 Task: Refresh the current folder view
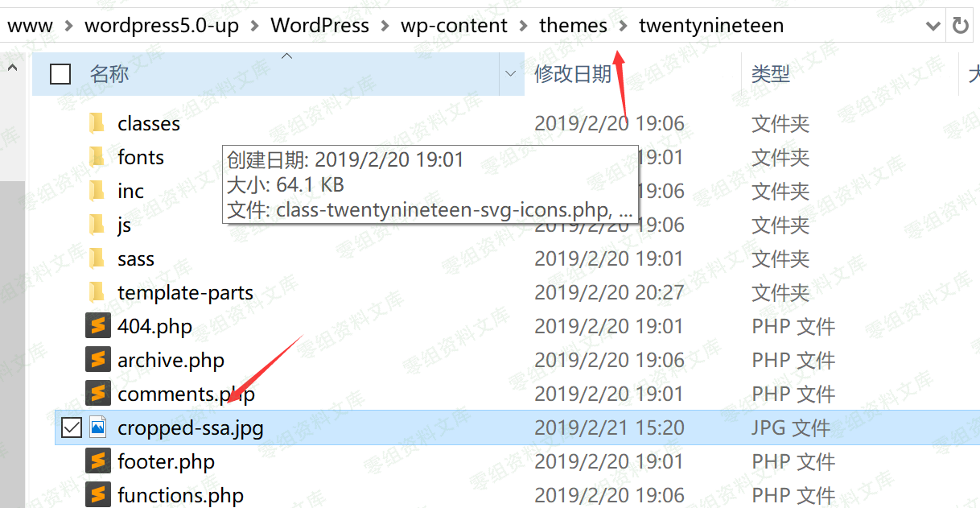point(961,26)
